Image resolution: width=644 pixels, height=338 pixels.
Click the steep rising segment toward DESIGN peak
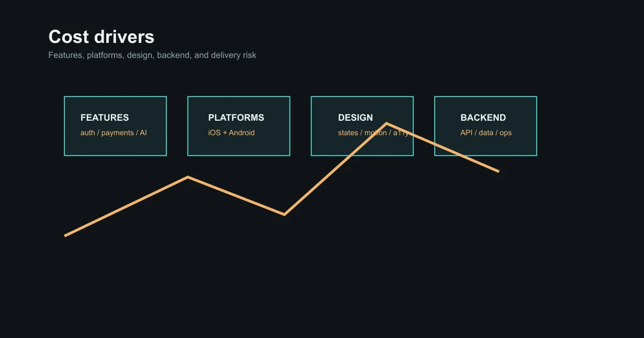pyautogui.click(x=335, y=168)
